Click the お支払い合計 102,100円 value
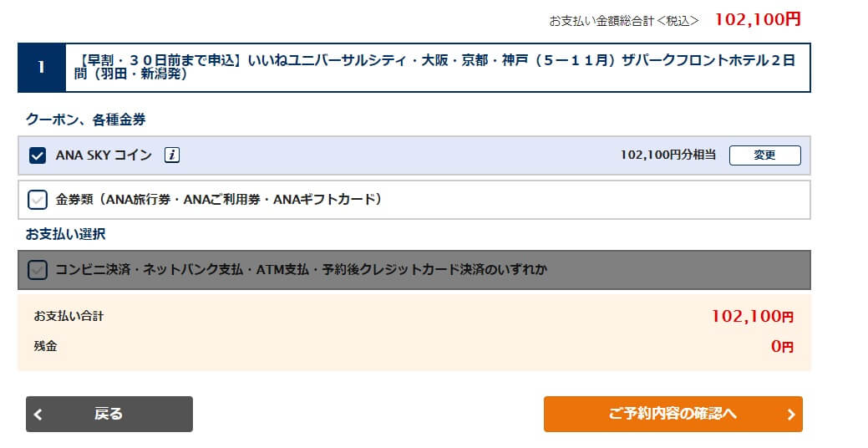Screen dimensions: 868x448 click(x=752, y=316)
